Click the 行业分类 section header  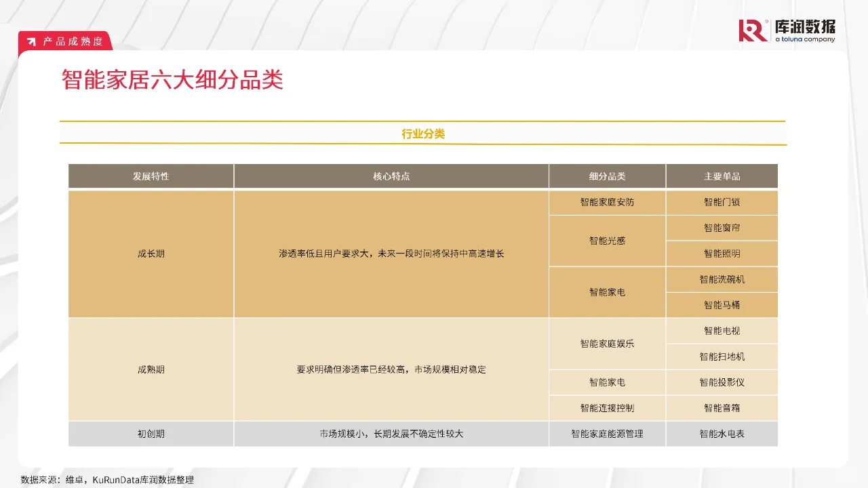tap(423, 133)
